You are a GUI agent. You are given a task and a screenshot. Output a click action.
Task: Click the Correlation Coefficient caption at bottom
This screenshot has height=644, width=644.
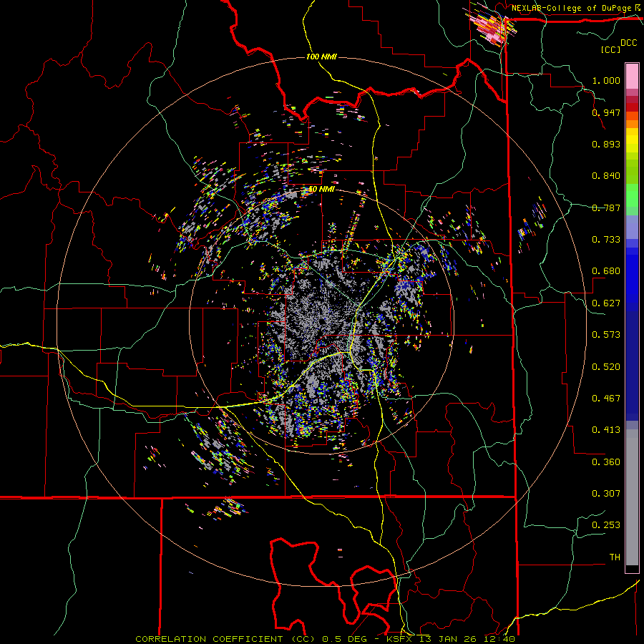click(x=325, y=639)
